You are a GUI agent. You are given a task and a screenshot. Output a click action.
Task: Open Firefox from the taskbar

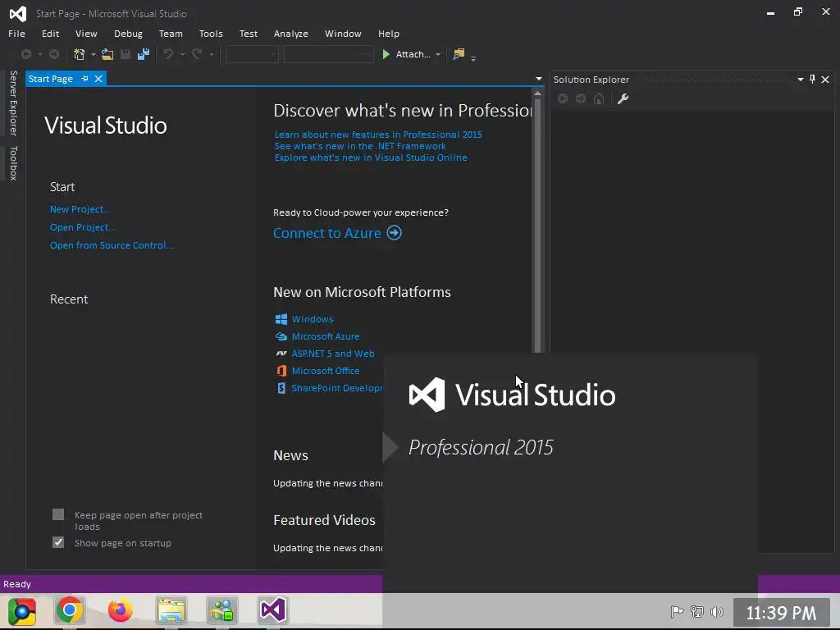tap(120, 609)
